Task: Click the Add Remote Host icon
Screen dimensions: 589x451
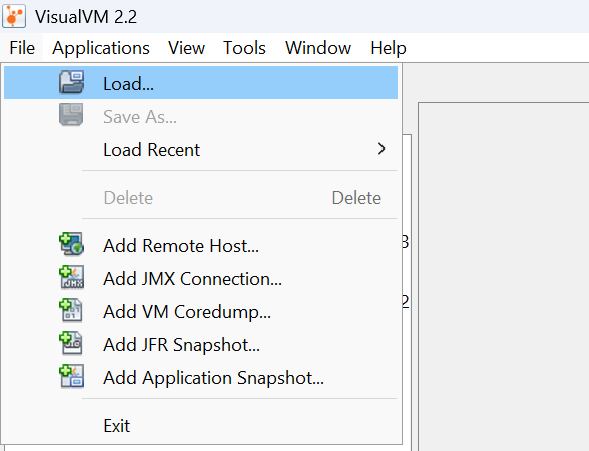Action: pos(71,244)
